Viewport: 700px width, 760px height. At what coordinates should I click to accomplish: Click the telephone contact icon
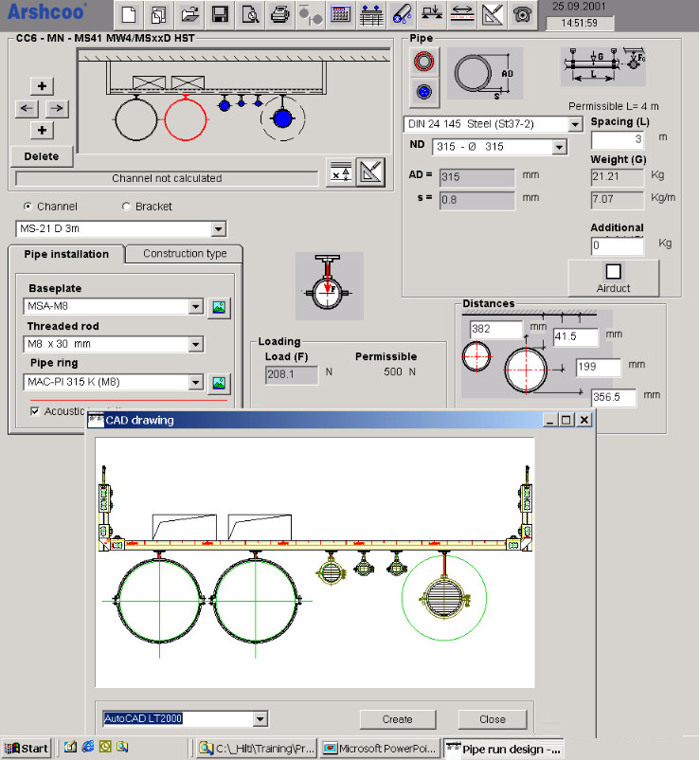[522, 13]
